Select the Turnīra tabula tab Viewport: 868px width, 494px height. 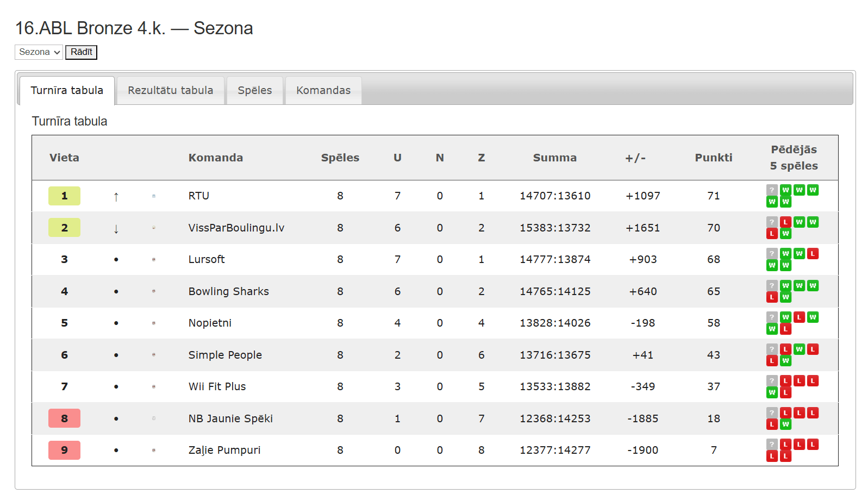[x=67, y=90]
